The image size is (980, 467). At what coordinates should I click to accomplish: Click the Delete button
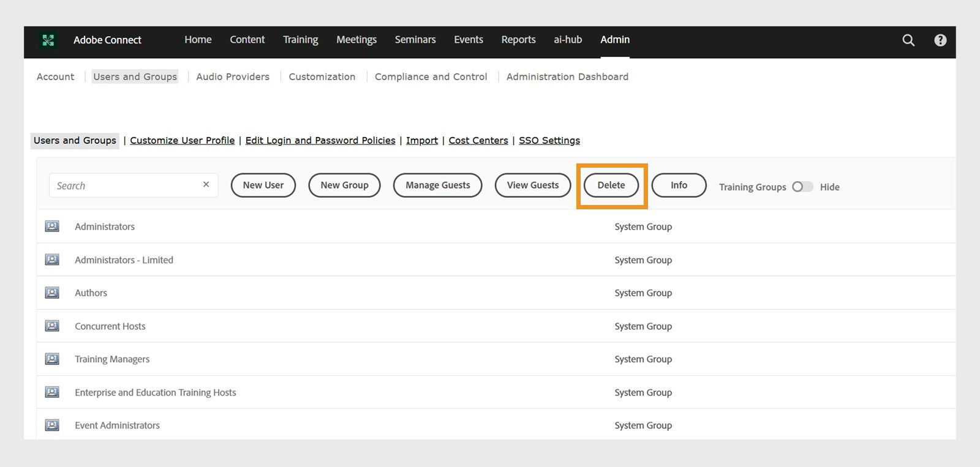611,185
